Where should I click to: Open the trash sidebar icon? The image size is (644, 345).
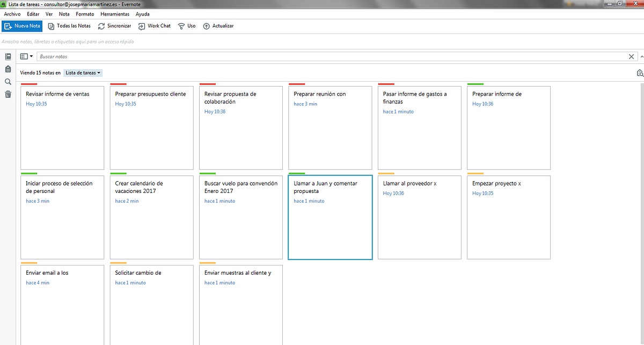tap(8, 95)
